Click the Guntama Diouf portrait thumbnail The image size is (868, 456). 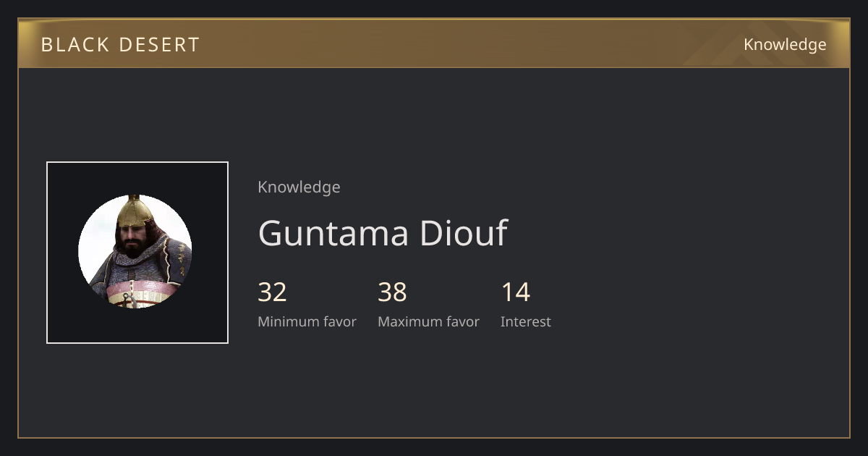137,253
